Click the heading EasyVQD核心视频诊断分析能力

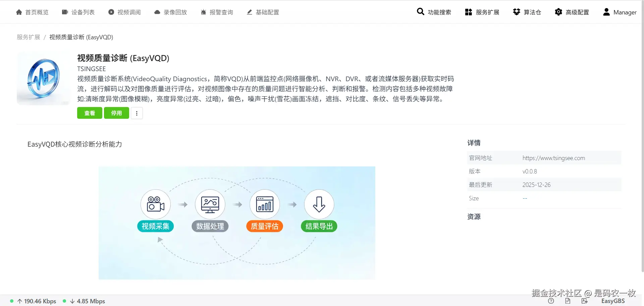75,144
